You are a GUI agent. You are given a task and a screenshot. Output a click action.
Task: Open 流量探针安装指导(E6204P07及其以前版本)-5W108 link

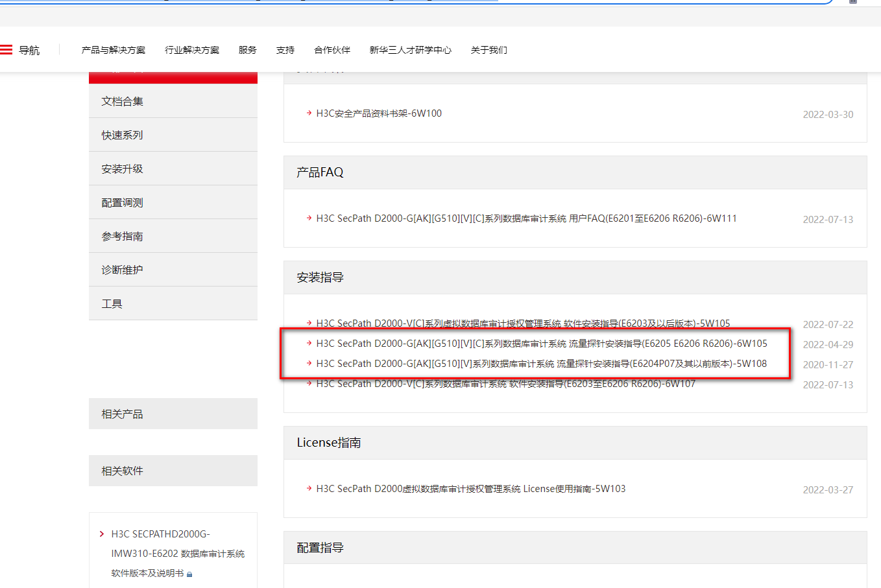[x=542, y=364]
